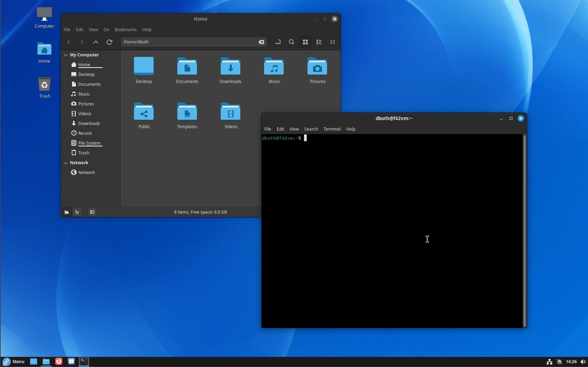The height and width of the screenshot is (367, 588).
Task: Open the Go menu
Action: [106, 30]
